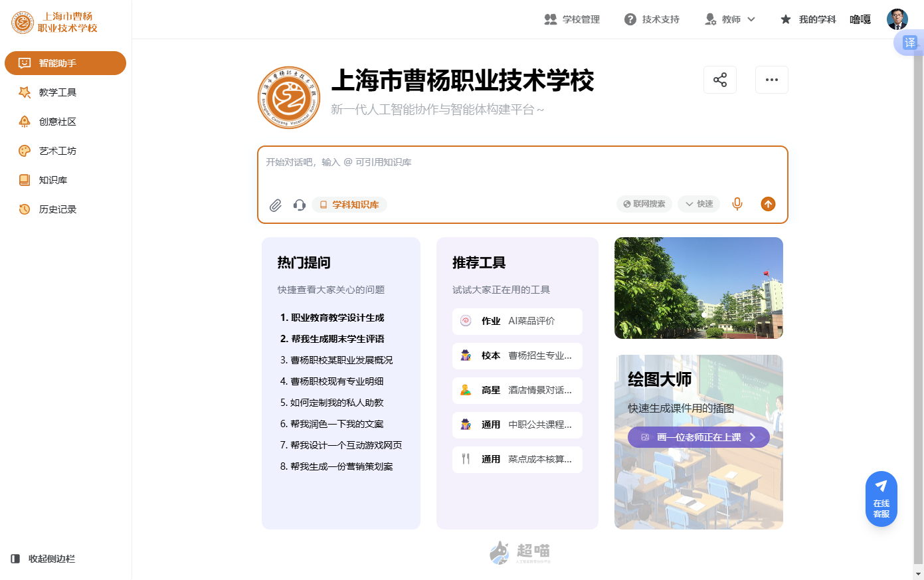Open the translate floating icon
This screenshot has width=924, height=580.
click(909, 43)
